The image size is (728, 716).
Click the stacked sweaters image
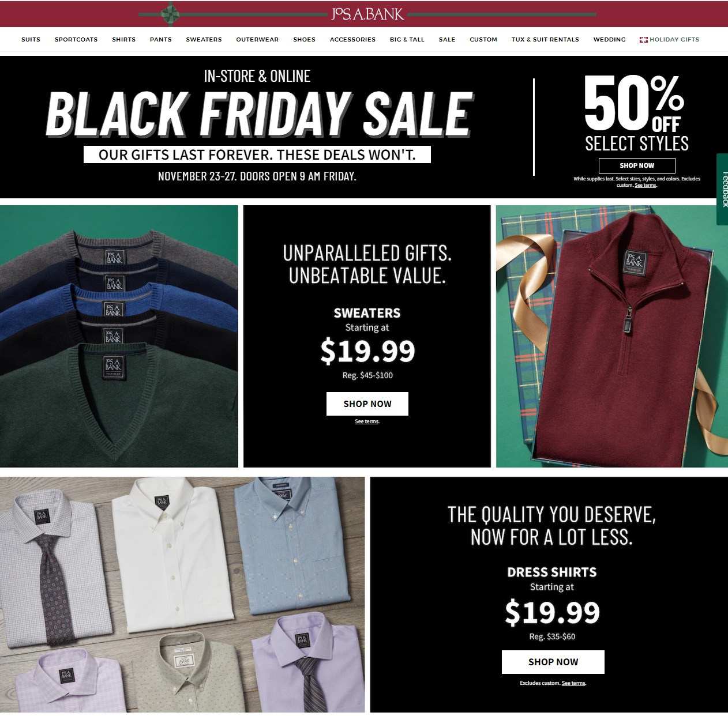[x=119, y=336]
